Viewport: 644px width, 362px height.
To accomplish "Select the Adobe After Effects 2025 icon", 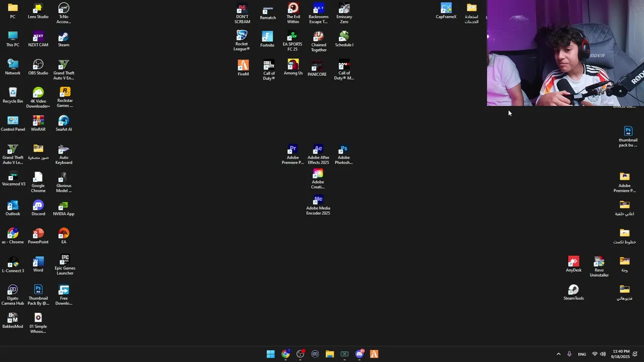I will pos(318,154).
